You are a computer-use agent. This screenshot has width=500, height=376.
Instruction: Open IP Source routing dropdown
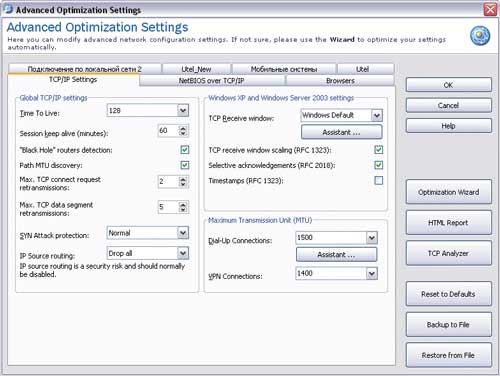coord(183,253)
